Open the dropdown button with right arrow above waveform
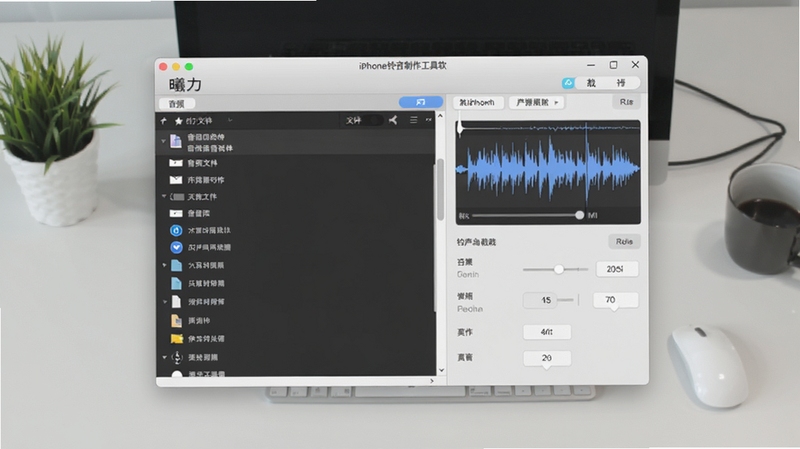The height and width of the screenshot is (449, 800). [537, 103]
